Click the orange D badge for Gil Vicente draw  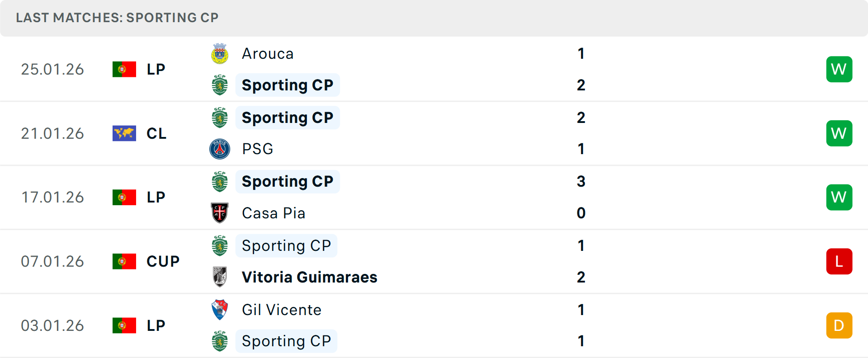(x=839, y=325)
